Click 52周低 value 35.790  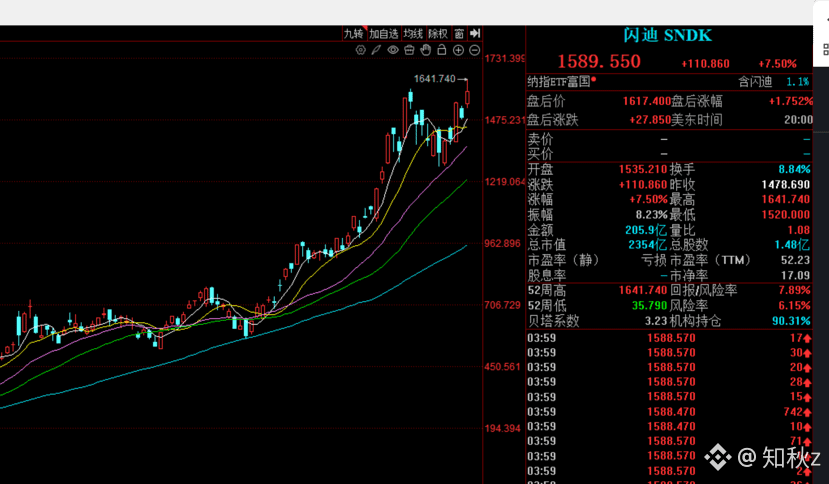(649, 306)
